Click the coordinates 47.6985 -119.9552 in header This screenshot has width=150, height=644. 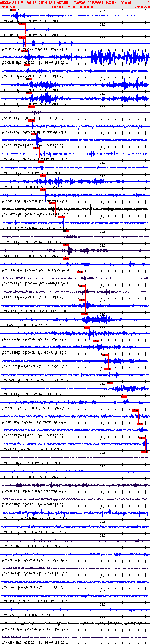(x=87, y=3)
